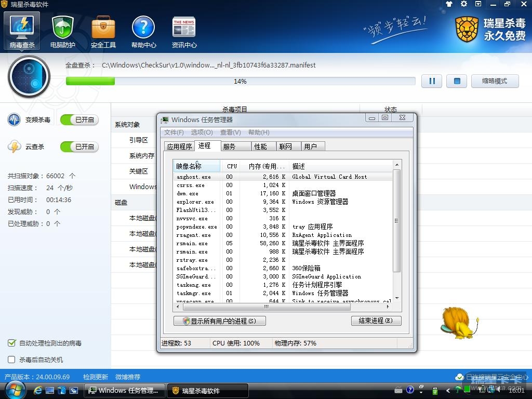Open the 资讯中心 news center
532x399 pixels.
coord(184,31)
